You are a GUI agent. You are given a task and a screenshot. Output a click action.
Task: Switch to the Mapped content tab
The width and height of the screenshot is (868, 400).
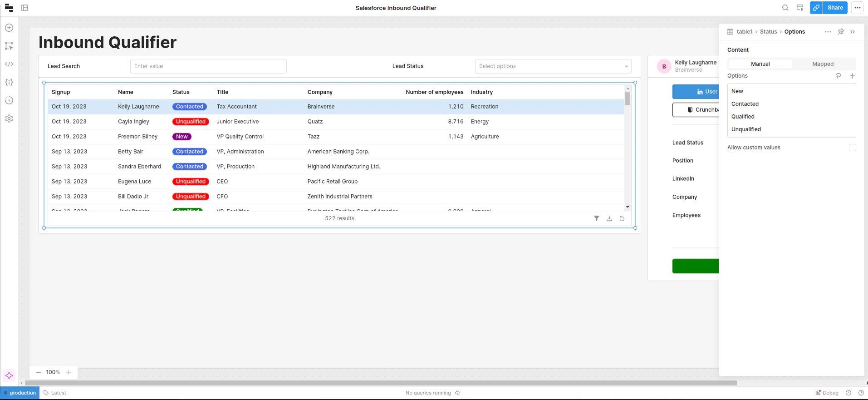tap(823, 64)
